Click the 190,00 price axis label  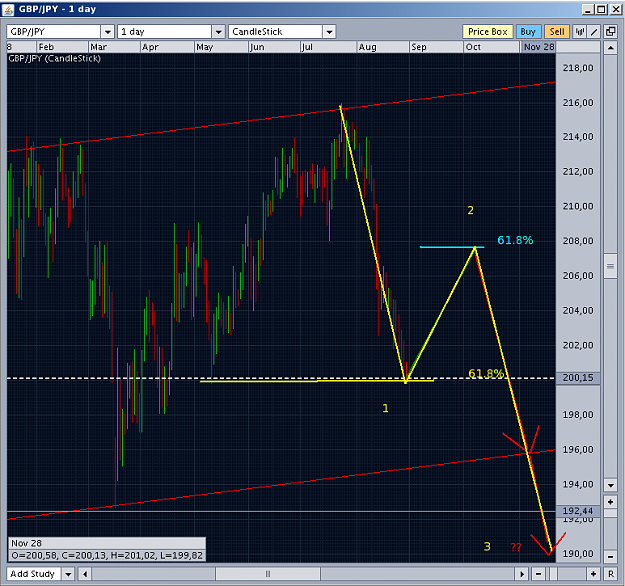pyautogui.click(x=578, y=554)
